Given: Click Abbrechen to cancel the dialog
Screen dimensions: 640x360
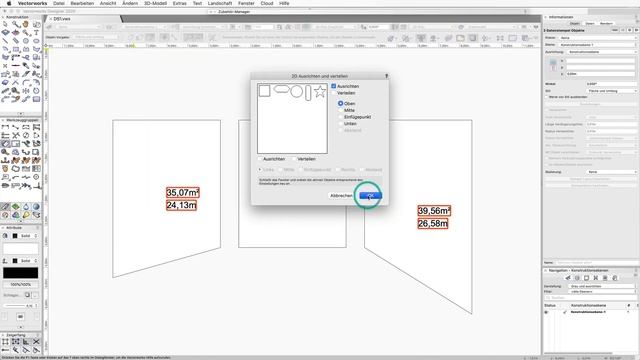Looking at the screenshot, I should (341, 196).
